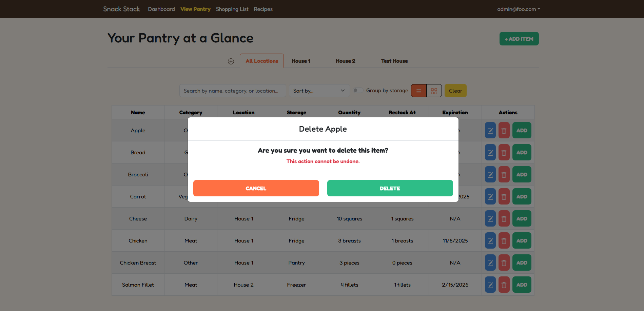Click the Add Item button
This screenshot has width=644, height=311.
pos(519,39)
